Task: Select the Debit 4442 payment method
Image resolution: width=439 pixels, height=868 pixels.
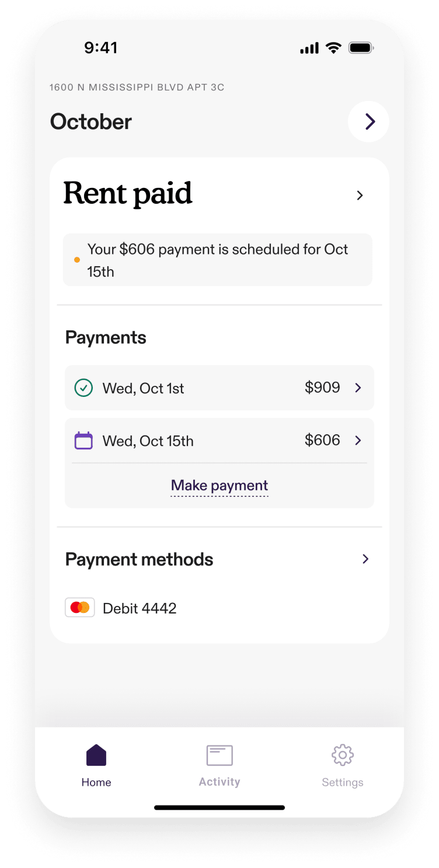Action: [x=140, y=608]
